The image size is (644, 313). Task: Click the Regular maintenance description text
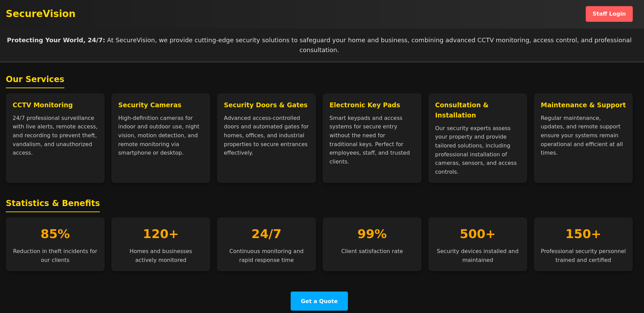coord(582,135)
